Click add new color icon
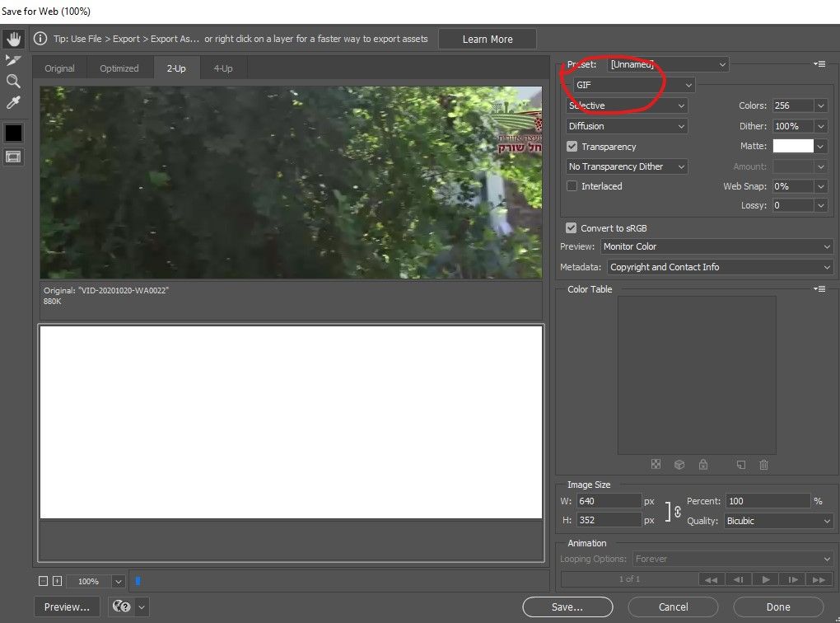The height and width of the screenshot is (623, 840). [741, 464]
